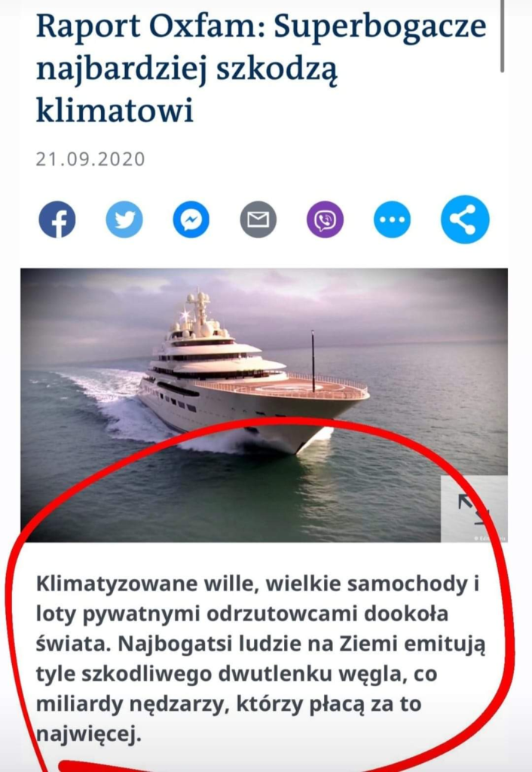Open more sharing options three-dots icon
532x772 pixels.
coord(393,219)
